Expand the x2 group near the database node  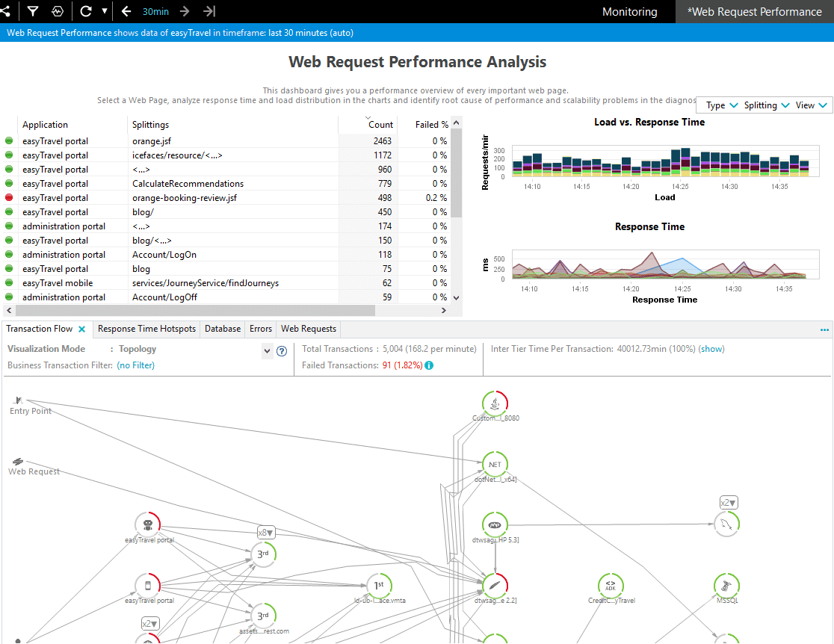729,503
